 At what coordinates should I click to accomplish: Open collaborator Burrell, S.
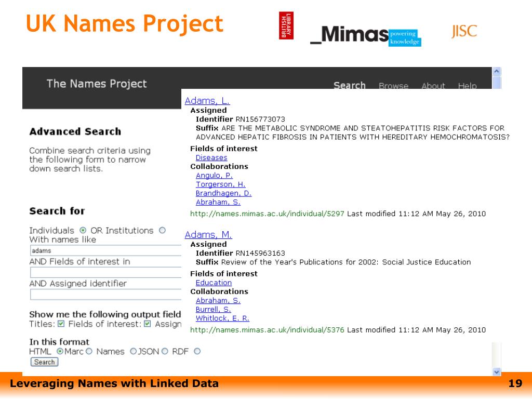point(214,309)
